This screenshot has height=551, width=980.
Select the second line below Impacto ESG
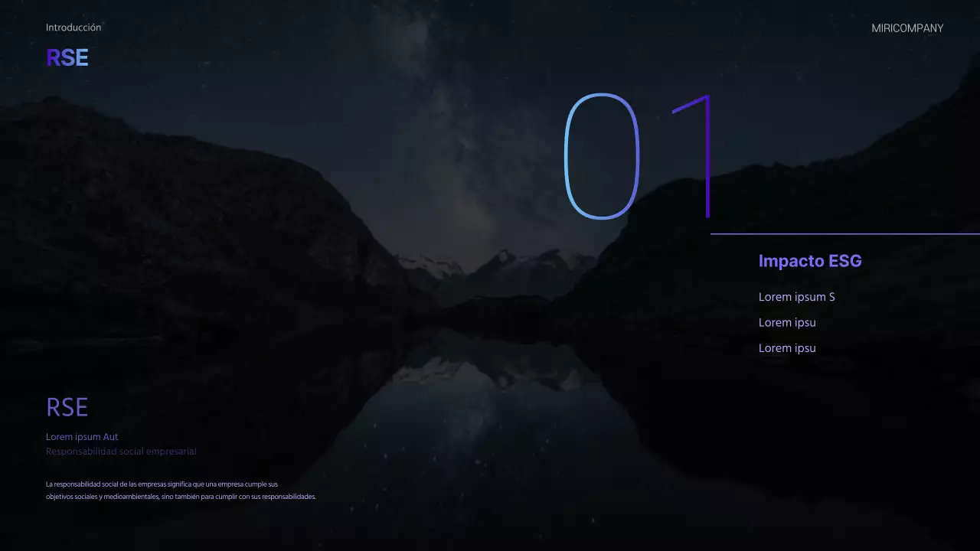coord(786,323)
